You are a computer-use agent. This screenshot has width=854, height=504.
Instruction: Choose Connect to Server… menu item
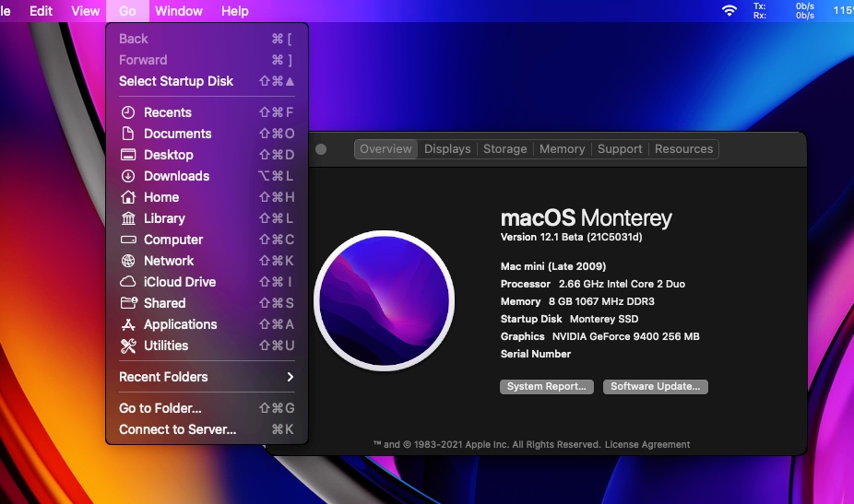(207, 429)
